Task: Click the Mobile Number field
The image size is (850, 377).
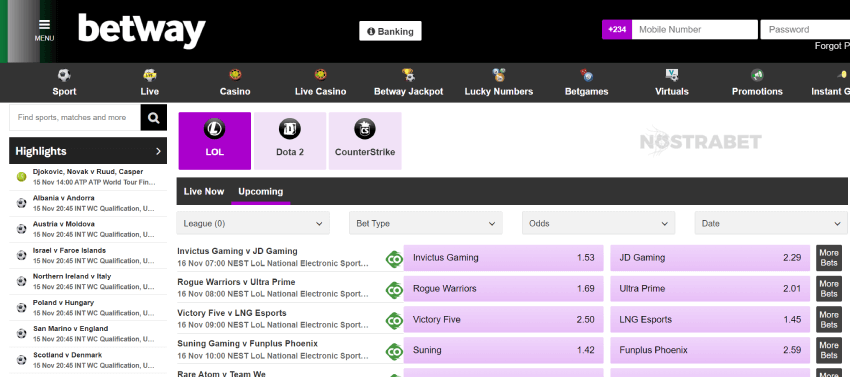Action: tap(695, 30)
